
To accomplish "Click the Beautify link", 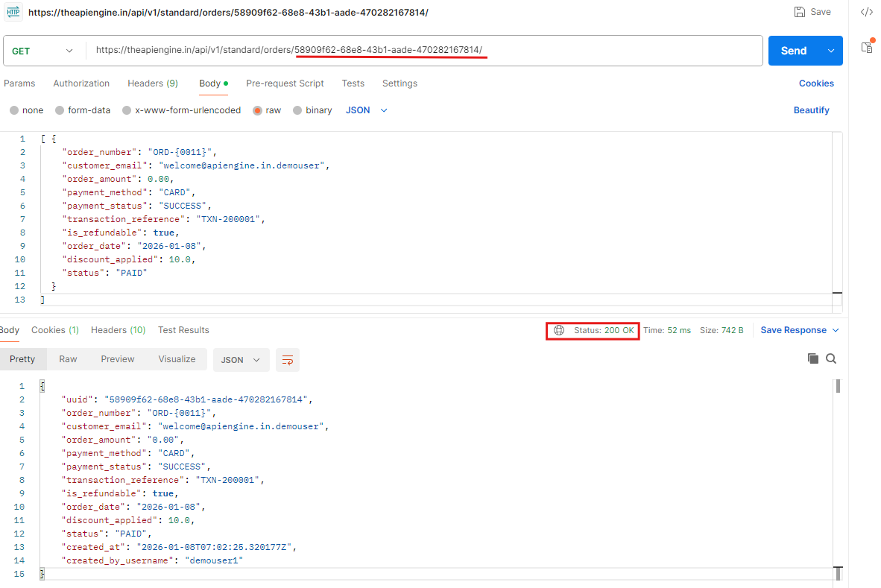I will pyautogui.click(x=811, y=110).
